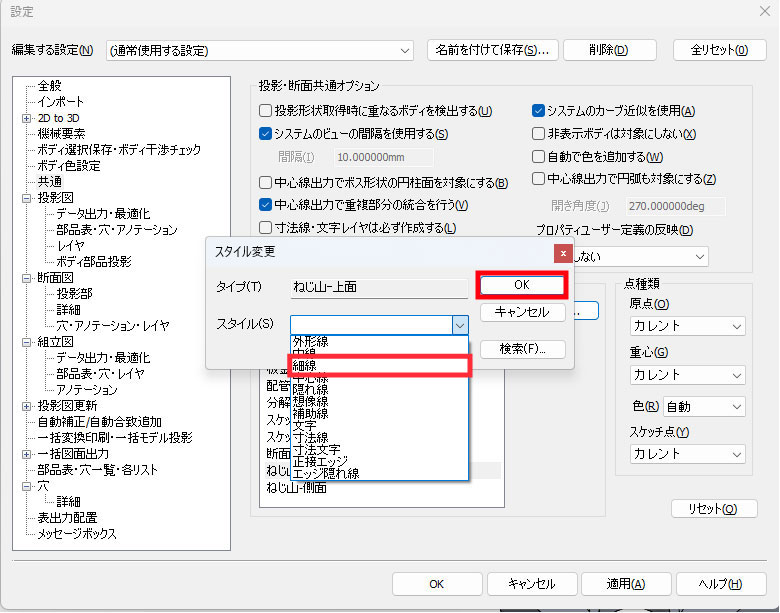
Task: Open the 編集する設定 dropdown
Action: (x=260, y=50)
